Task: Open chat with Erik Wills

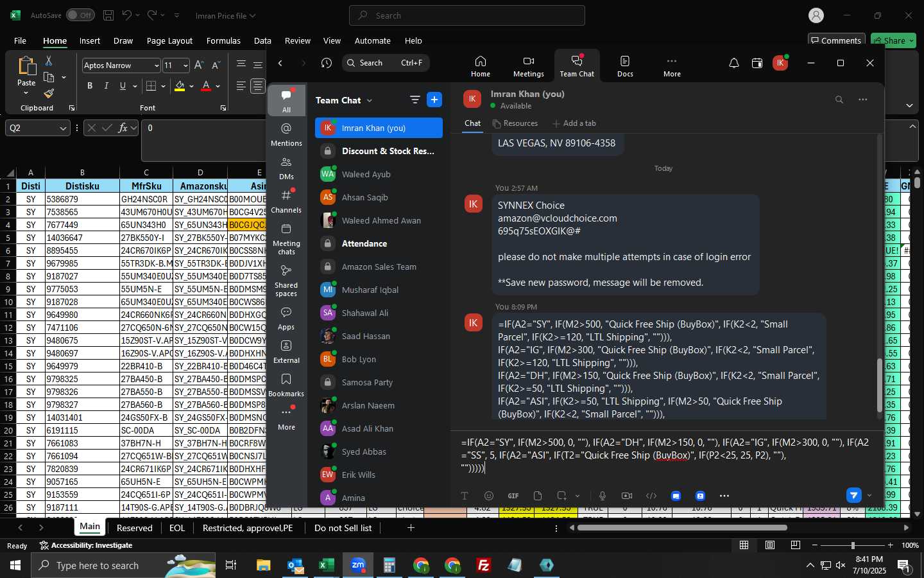Action: pos(379,475)
